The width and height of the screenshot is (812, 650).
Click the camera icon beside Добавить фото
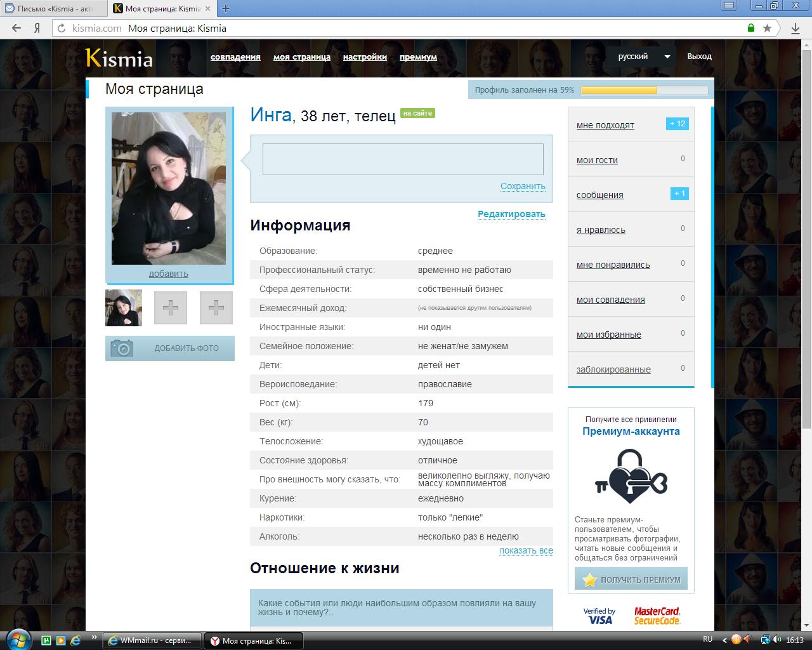coord(122,348)
